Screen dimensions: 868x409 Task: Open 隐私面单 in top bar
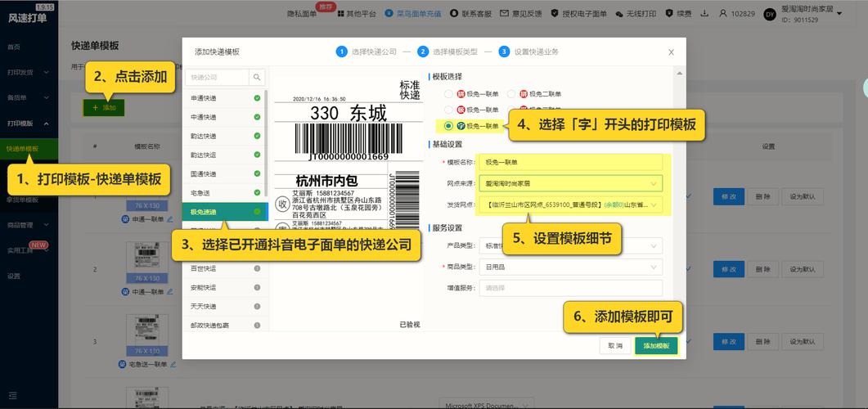click(x=302, y=14)
